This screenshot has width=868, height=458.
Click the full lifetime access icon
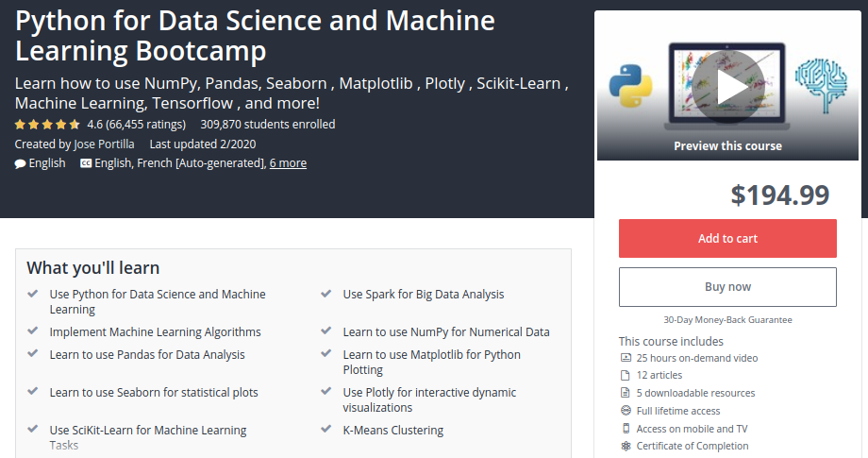(626, 411)
